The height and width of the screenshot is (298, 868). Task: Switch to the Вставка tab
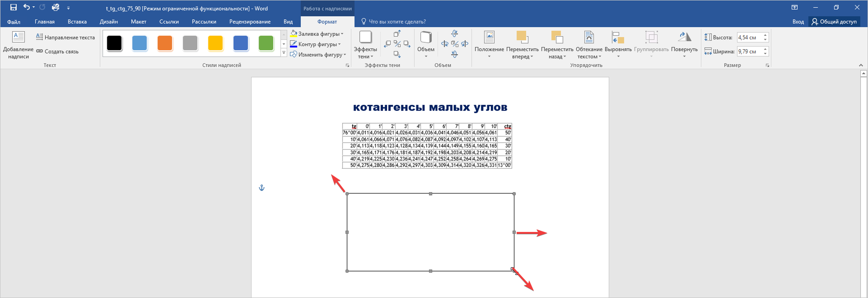click(x=77, y=22)
